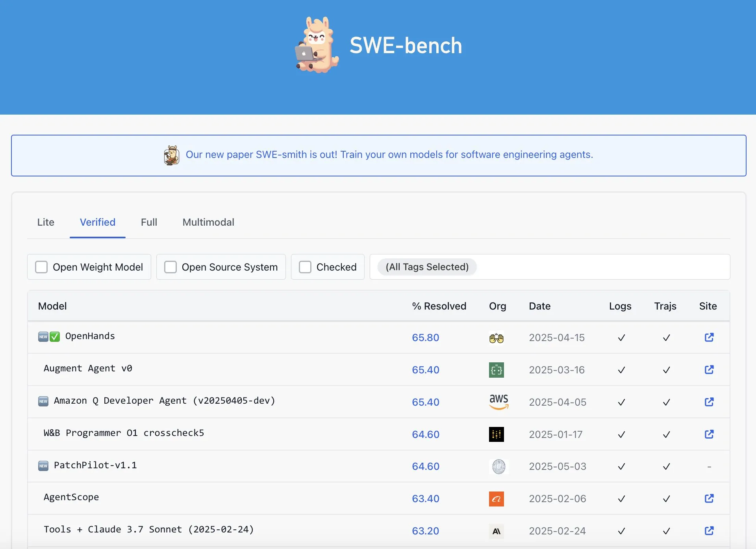Open the Tools + Claude 3.7 Sonnet site link
Viewport: 756px width, 549px height.
click(709, 531)
